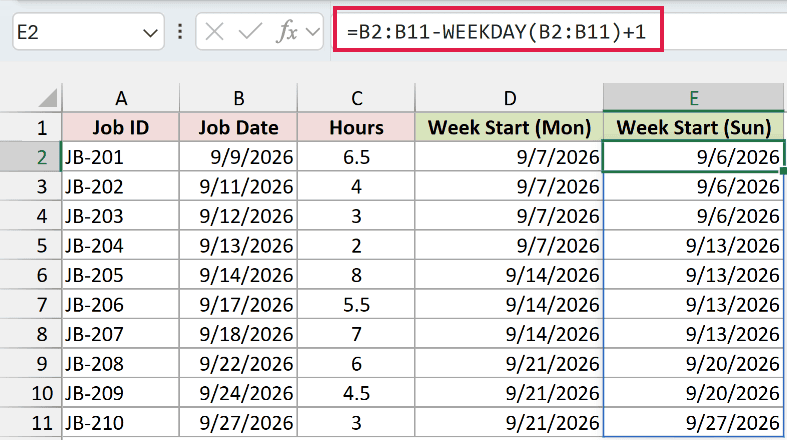Select column B header

[x=238, y=98]
